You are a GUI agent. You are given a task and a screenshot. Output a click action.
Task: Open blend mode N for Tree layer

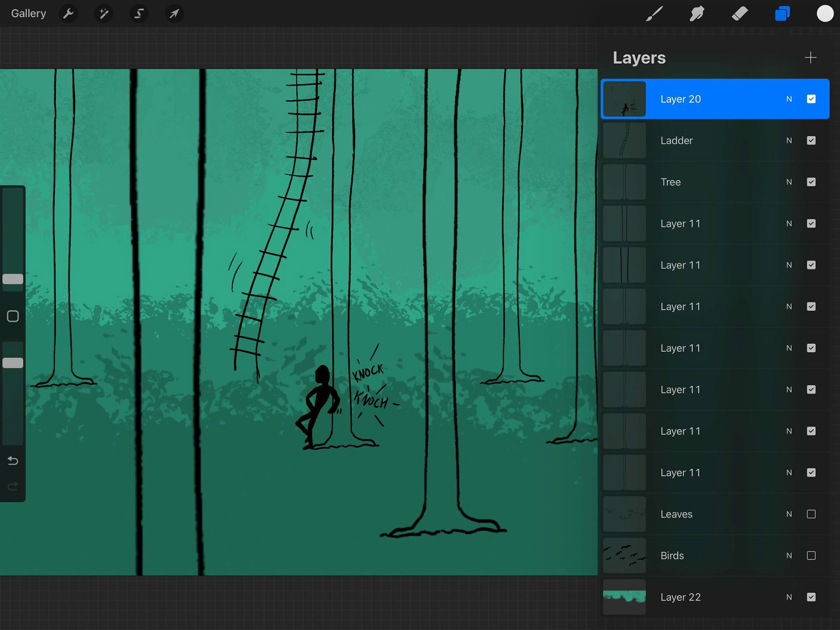789,182
